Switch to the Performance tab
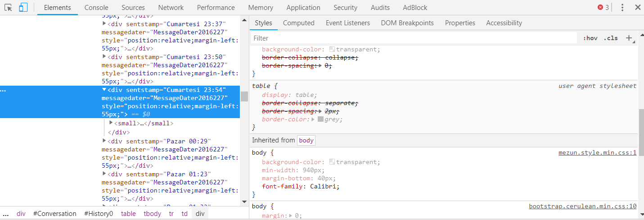The image size is (644, 220). (216, 8)
